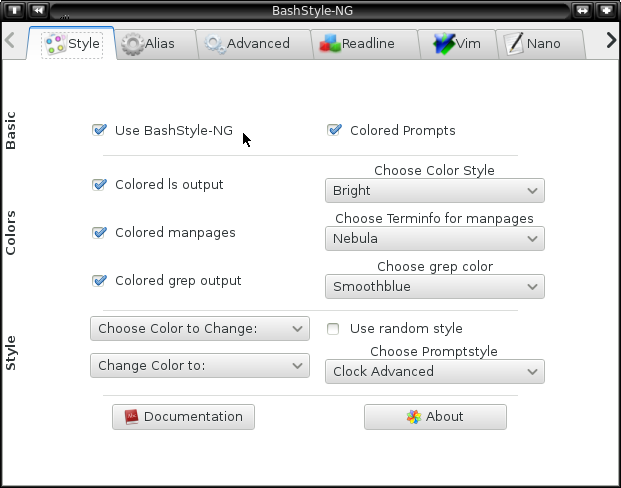Viewport: 621px width, 488px height.
Task: Click the pencil-and-paper Nano icon
Action: [x=514, y=44]
